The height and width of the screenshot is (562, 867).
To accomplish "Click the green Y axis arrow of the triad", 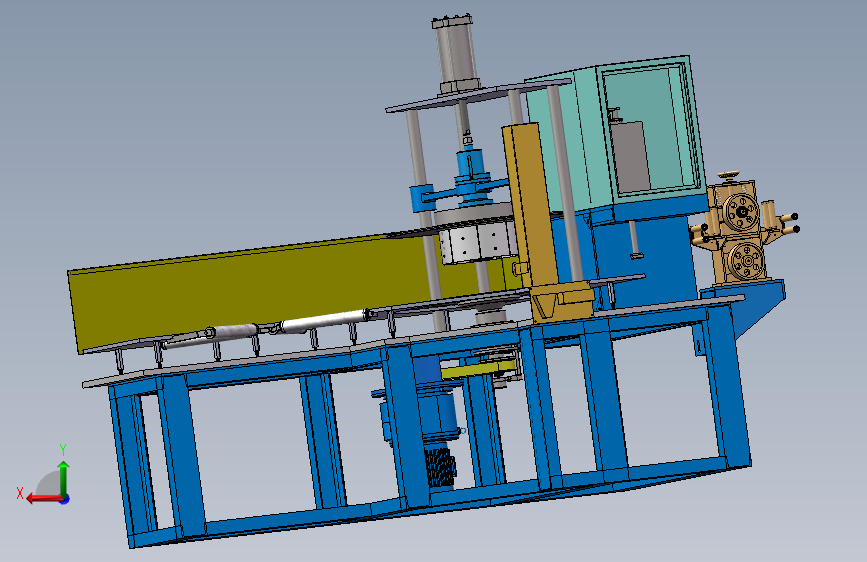I will (x=64, y=478).
